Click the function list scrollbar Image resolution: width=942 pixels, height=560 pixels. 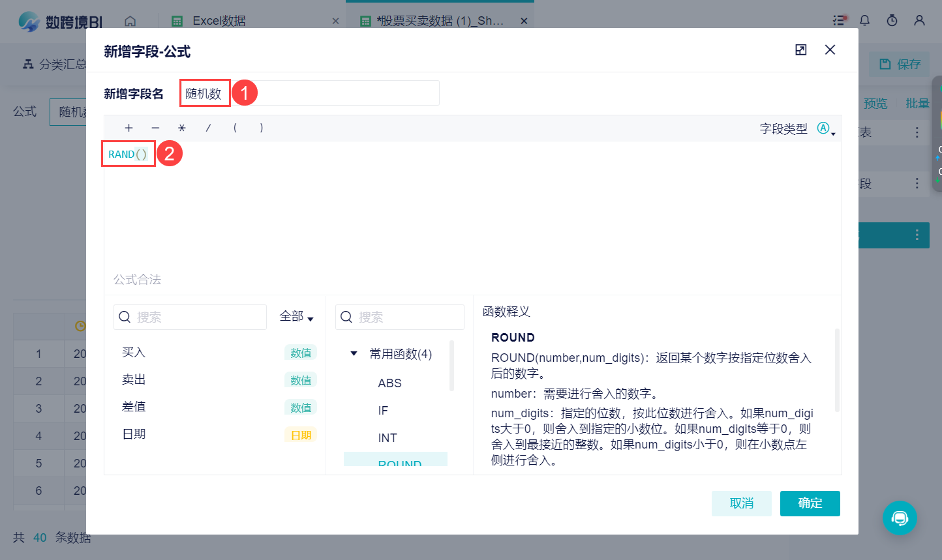(x=451, y=365)
